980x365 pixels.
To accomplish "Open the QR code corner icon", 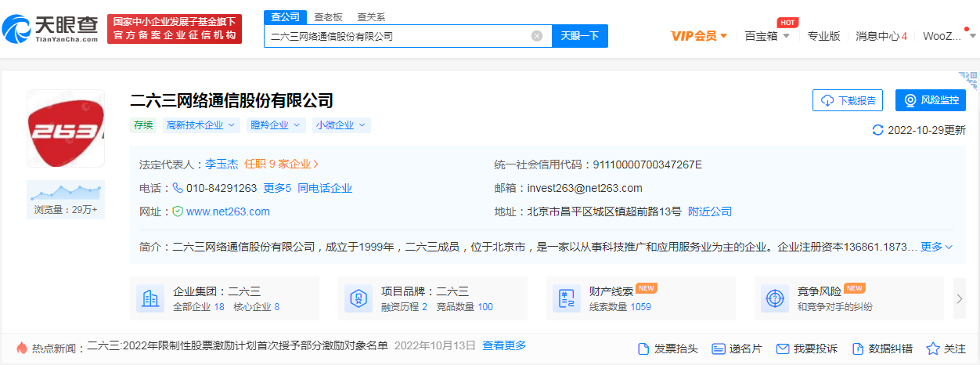I will pyautogui.click(x=968, y=81).
